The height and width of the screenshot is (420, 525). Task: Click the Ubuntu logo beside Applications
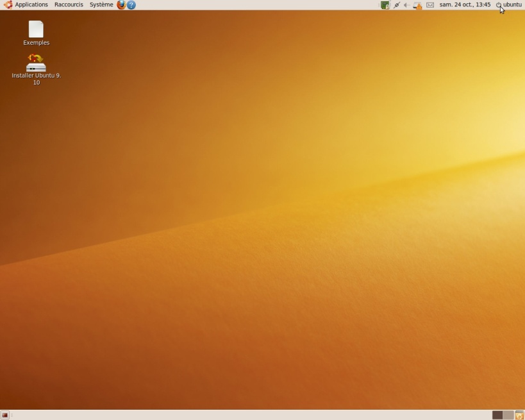pyautogui.click(x=8, y=4)
